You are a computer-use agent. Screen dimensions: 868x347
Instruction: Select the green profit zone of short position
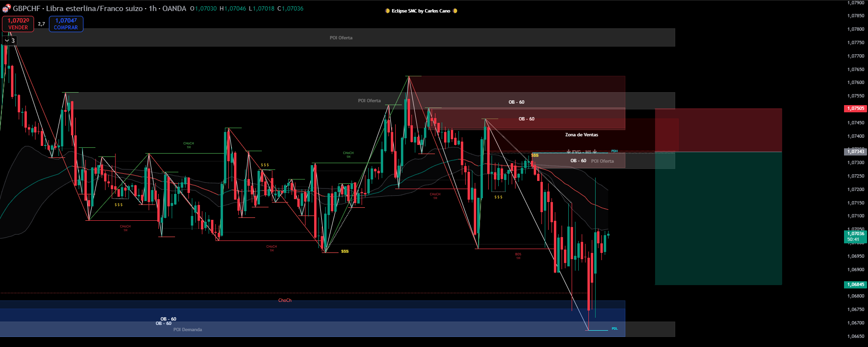click(718, 218)
